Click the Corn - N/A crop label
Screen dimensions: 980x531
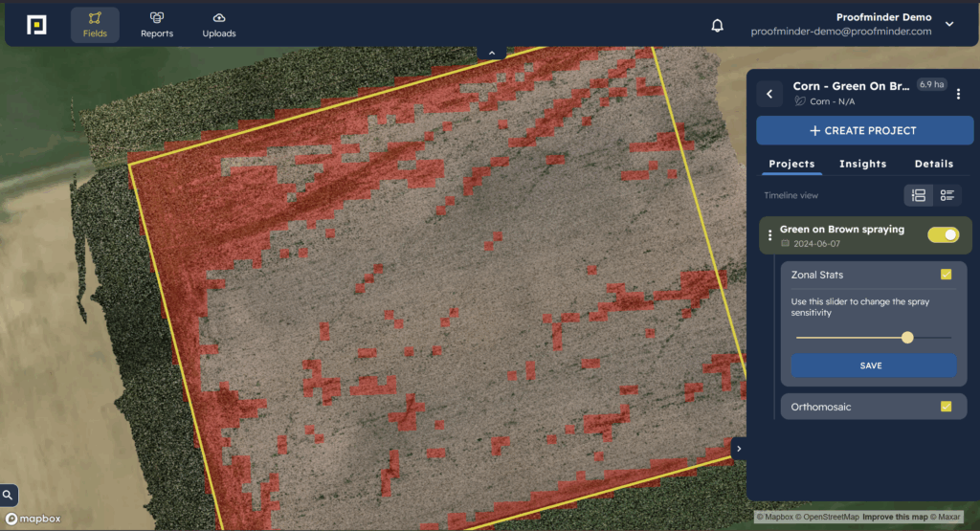tap(832, 101)
